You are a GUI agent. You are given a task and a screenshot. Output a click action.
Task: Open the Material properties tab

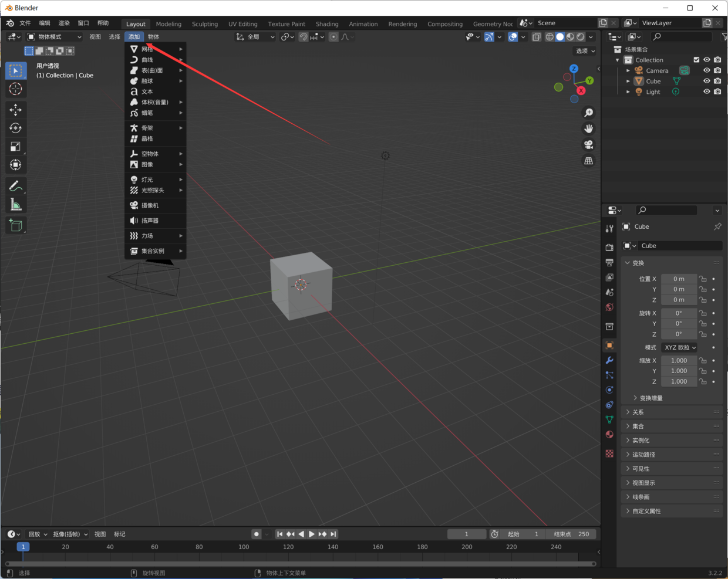609,434
